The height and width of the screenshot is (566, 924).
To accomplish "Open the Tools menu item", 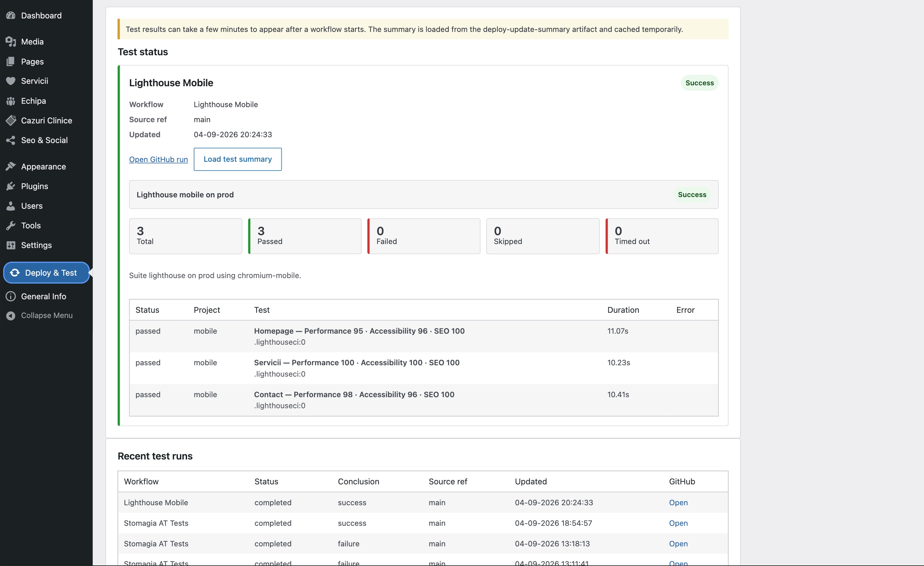I will point(46,226).
